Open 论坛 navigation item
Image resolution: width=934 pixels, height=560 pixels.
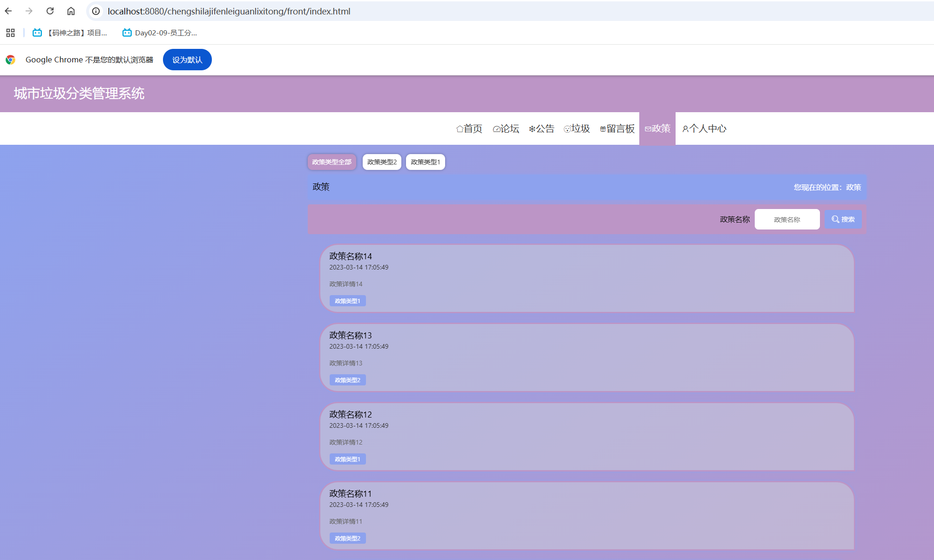click(506, 128)
